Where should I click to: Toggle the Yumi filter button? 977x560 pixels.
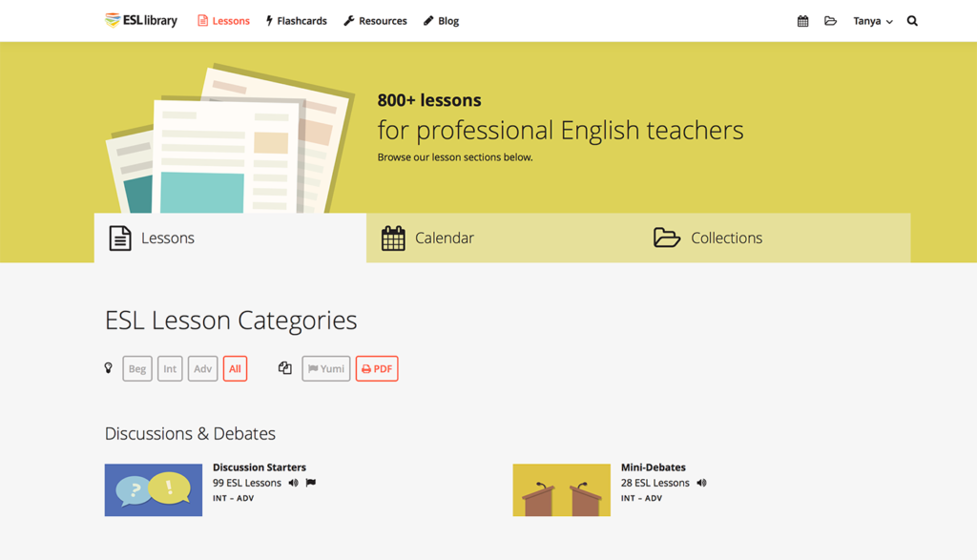tap(326, 369)
